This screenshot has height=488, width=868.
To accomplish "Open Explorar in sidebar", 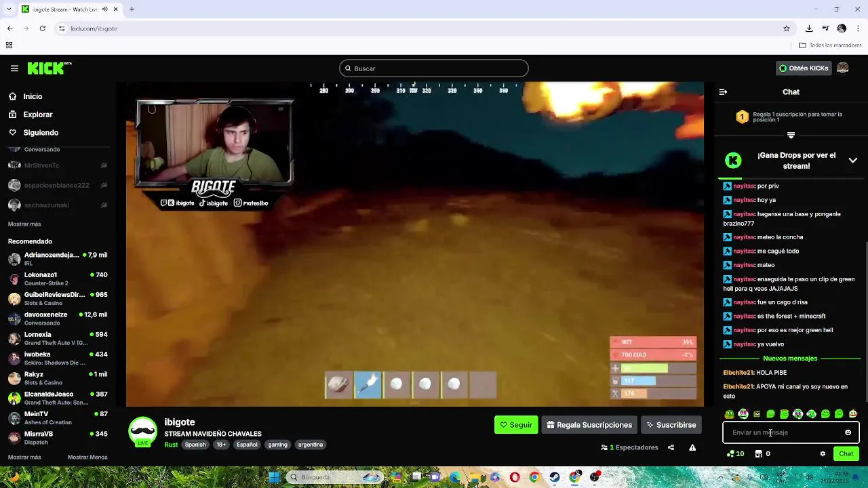I will click(37, 115).
